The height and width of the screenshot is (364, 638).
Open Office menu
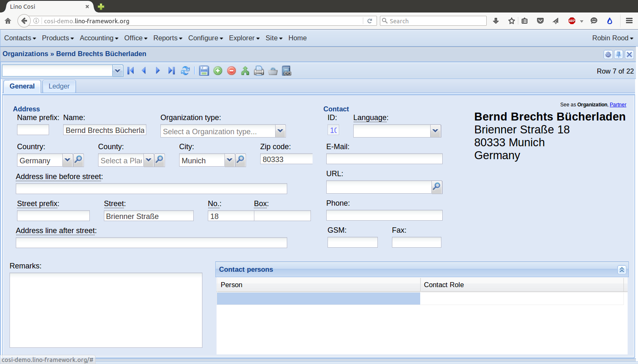136,38
